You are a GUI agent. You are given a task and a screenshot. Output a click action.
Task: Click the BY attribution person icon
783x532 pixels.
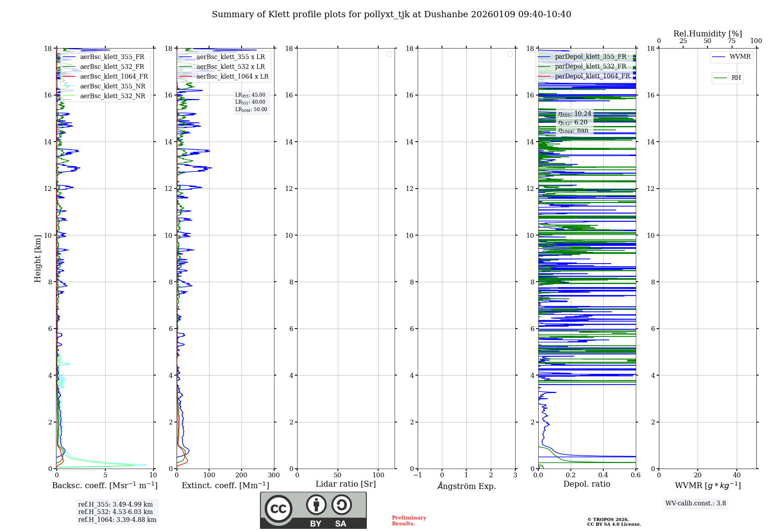pyautogui.click(x=316, y=505)
